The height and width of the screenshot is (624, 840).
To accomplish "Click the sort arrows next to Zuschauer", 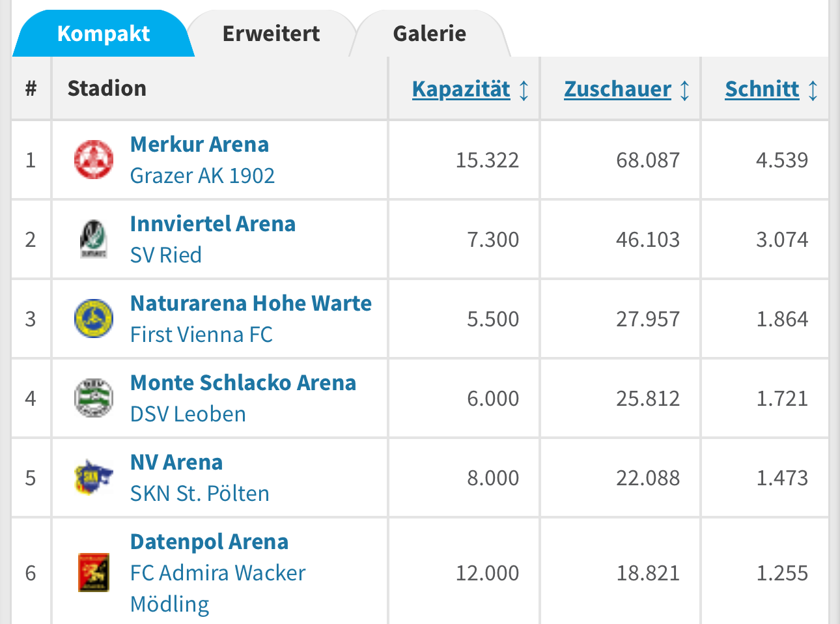I will click(x=684, y=90).
